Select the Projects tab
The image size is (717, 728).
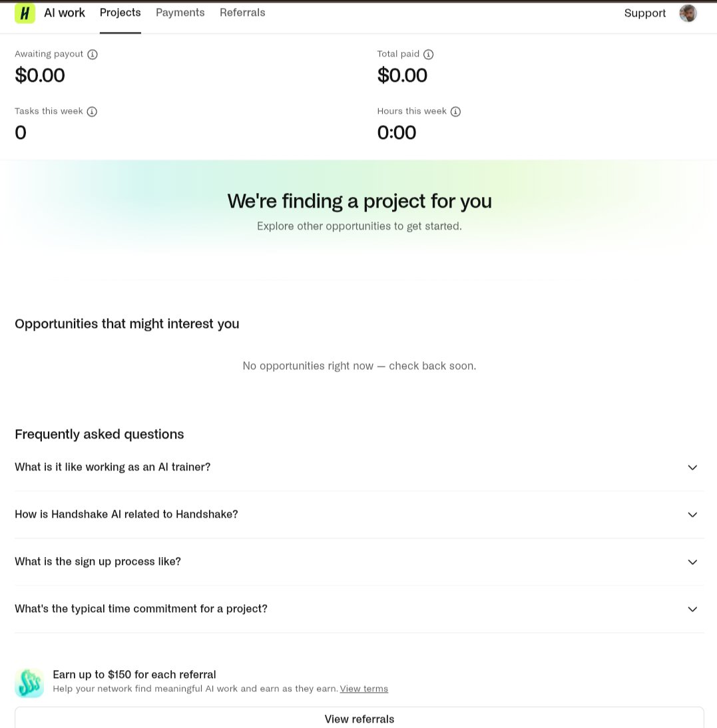(x=120, y=13)
